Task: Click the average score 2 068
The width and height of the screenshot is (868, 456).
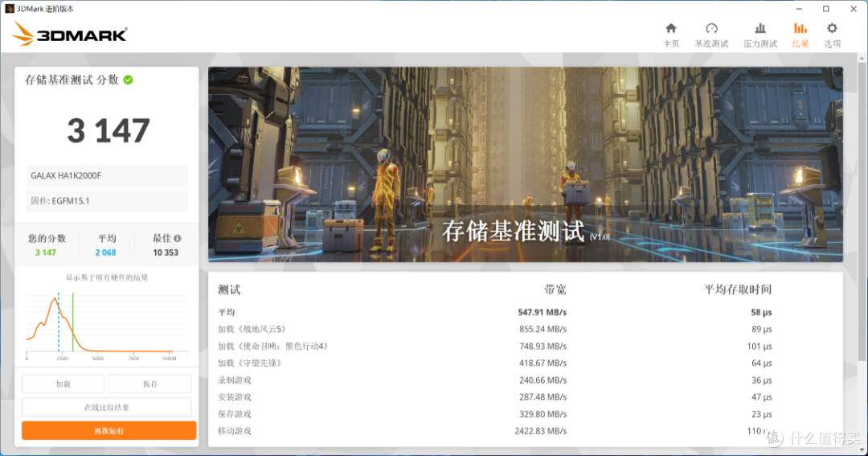Action: click(105, 252)
